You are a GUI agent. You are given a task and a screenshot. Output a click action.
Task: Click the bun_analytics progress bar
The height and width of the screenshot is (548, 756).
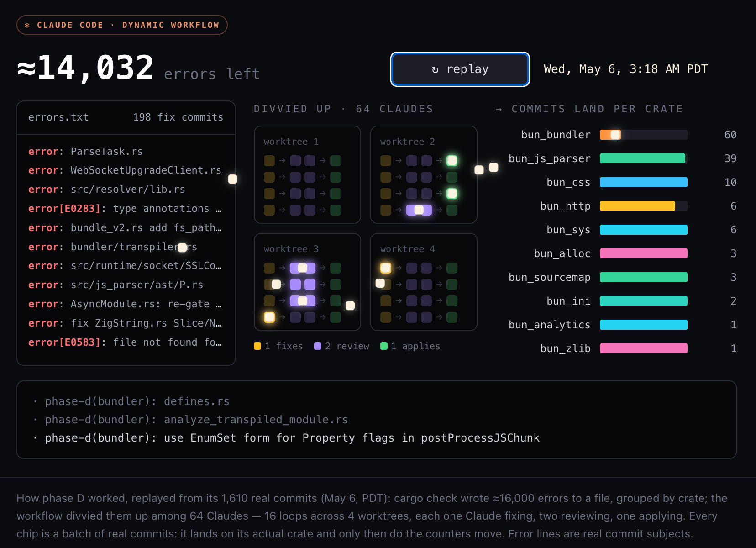coord(643,325)
